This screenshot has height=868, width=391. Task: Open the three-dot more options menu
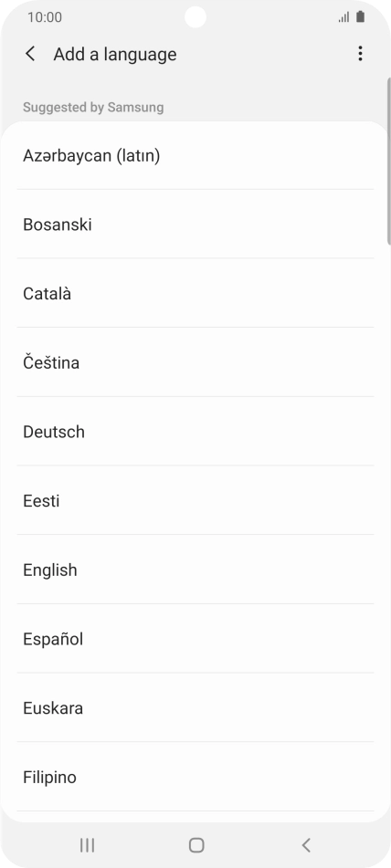[x=360, y=54]
